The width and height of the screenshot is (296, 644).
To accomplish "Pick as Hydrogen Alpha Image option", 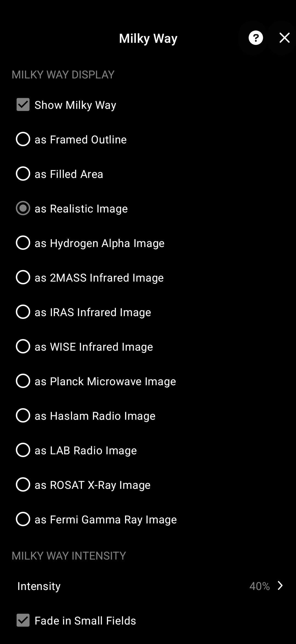I will [23, 243].
